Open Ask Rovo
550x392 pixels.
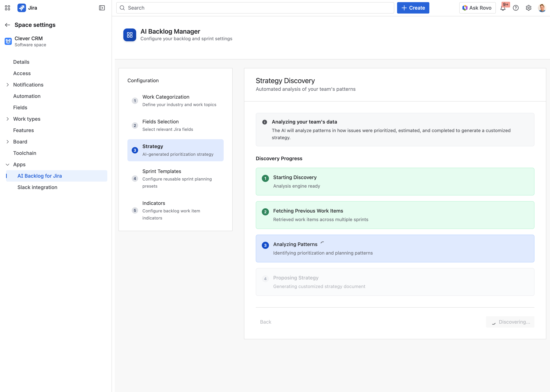click(x=477, y=8)
